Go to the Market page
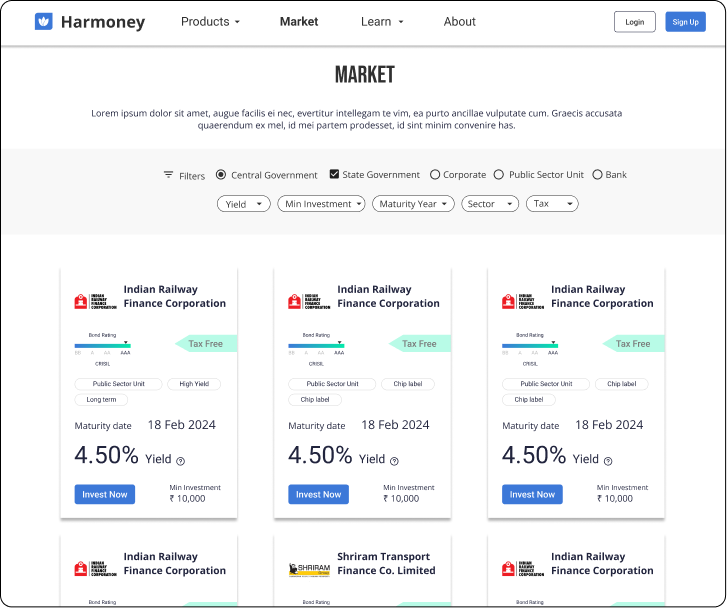The width and height of the screenshot is (727, 608). point(299,22)
